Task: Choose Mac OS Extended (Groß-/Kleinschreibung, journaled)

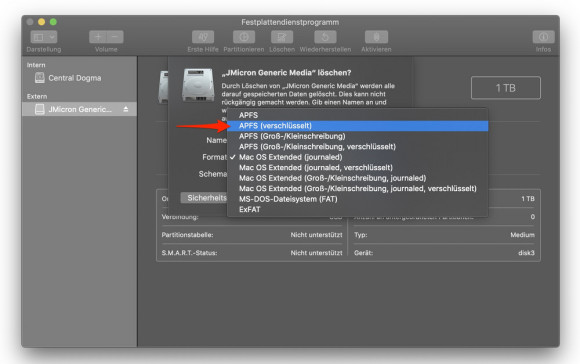Action: 357,178
